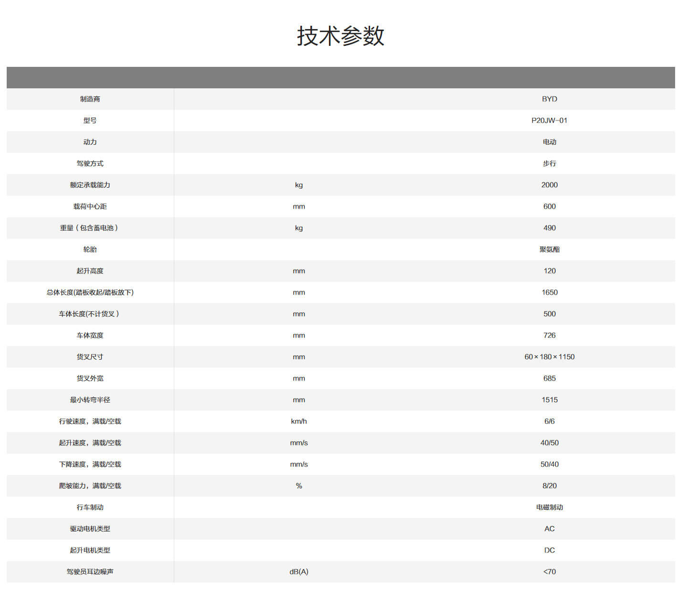699x616 pixels.
Task: Click the BYD manufacturer value
Action: tap(549, 99)
